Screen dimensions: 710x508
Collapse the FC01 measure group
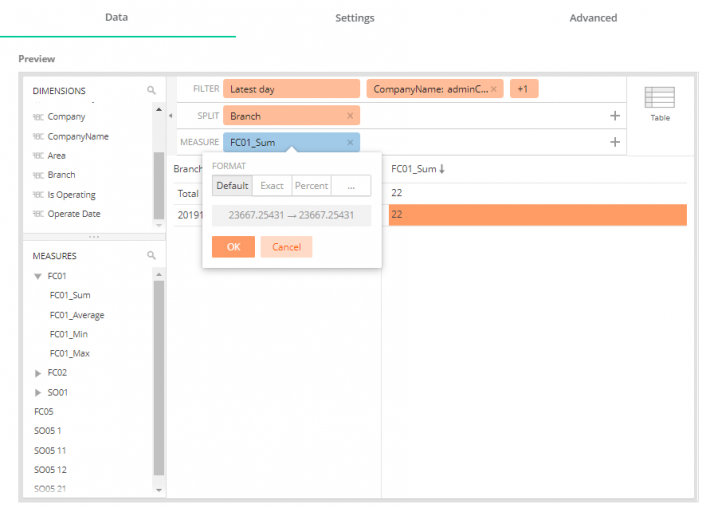coord(38,276)
